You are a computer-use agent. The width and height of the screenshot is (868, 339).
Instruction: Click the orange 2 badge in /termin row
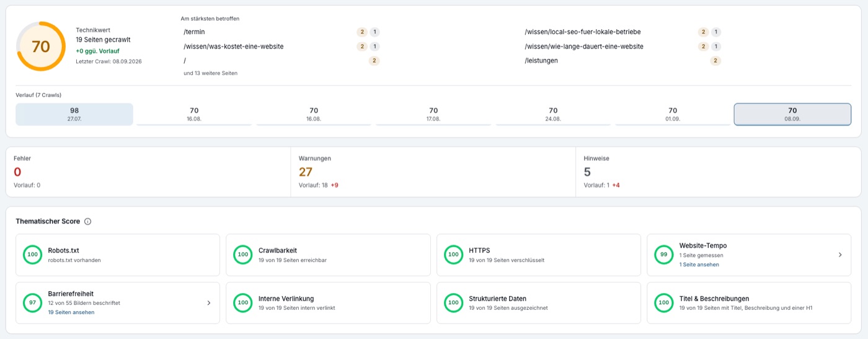coord(362,32)
